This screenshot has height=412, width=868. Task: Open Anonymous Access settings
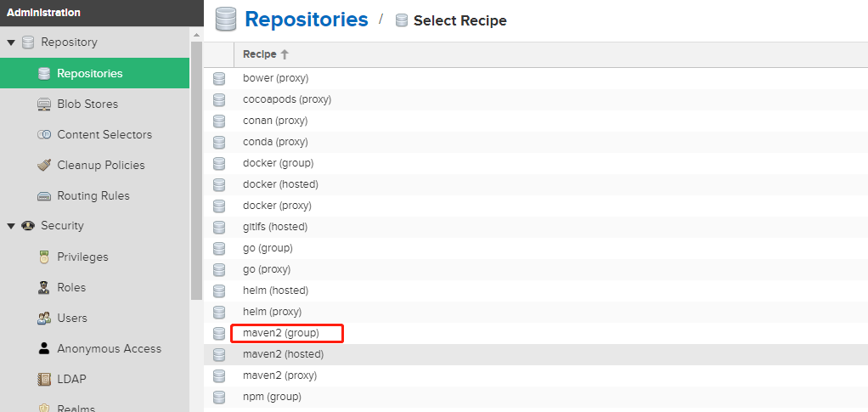point(109,349)
